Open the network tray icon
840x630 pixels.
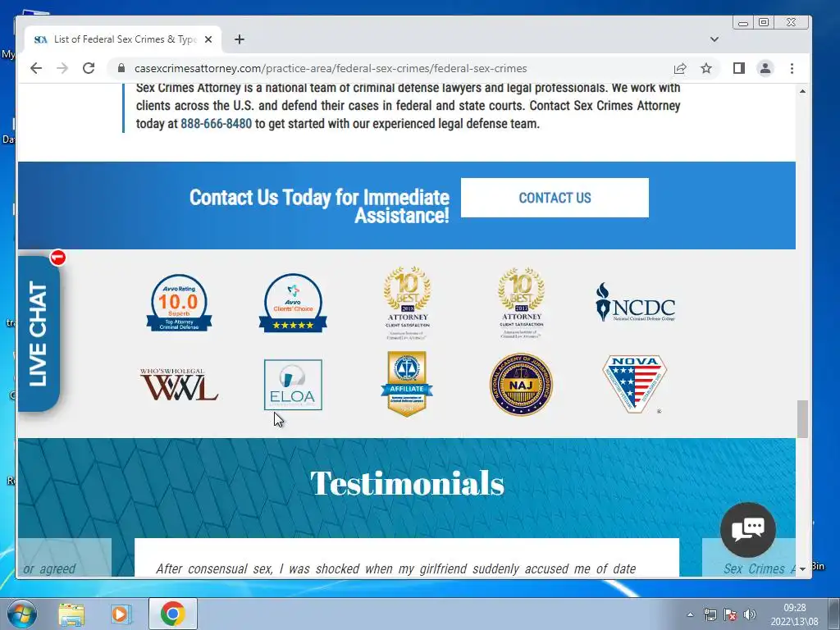(710, 614)
